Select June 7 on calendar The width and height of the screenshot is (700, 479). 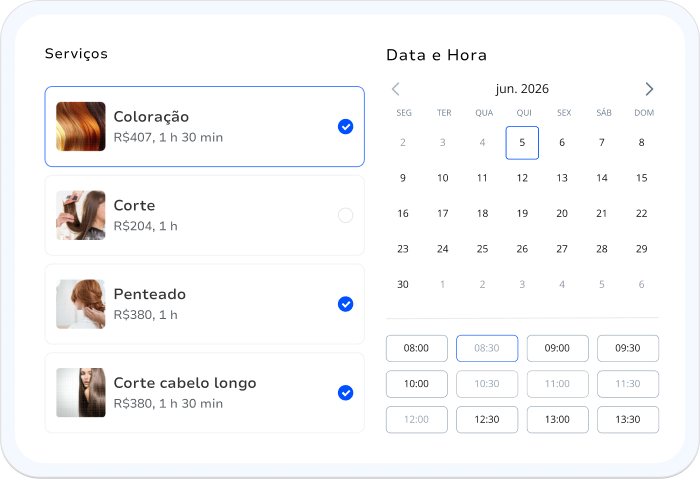(602, 143)
